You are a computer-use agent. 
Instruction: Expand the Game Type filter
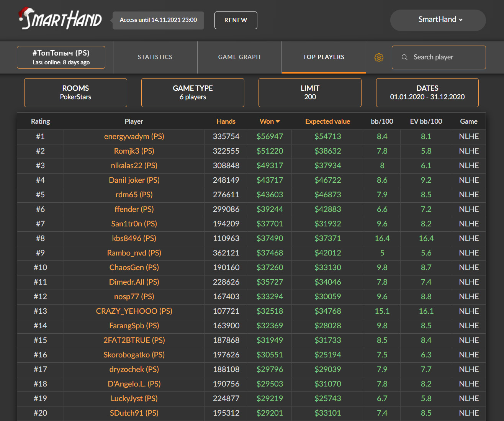(x=193, y=93)
